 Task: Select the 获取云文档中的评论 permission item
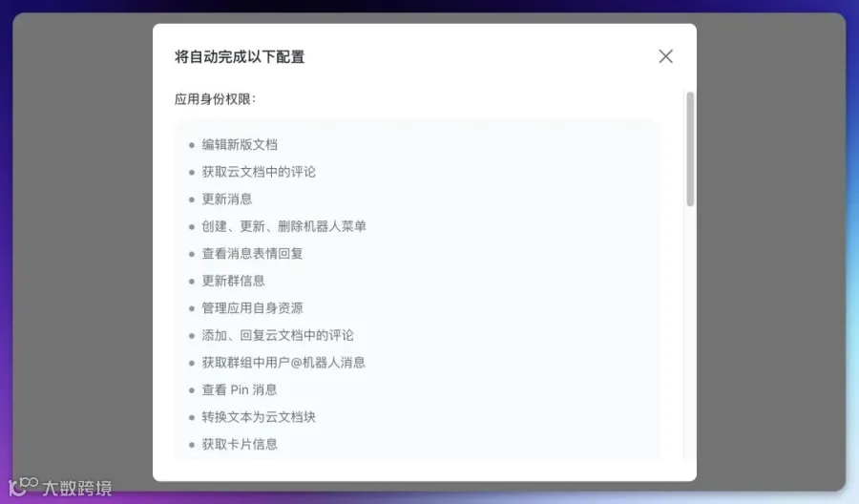(x=259, y=172)
